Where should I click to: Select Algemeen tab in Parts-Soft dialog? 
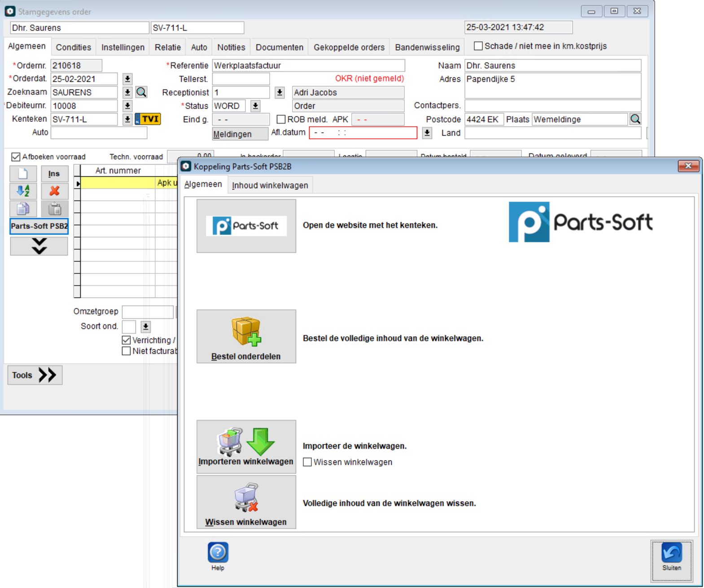click(203, 184)
